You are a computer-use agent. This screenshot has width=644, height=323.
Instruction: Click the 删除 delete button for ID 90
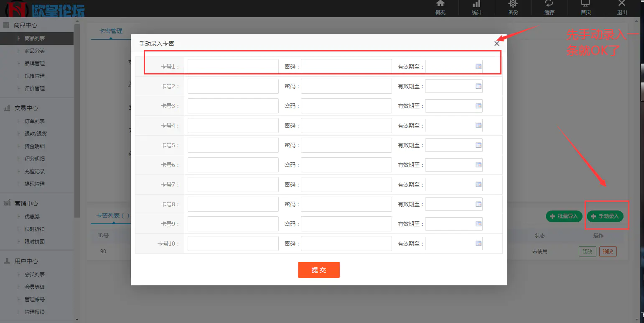point(608,251)
